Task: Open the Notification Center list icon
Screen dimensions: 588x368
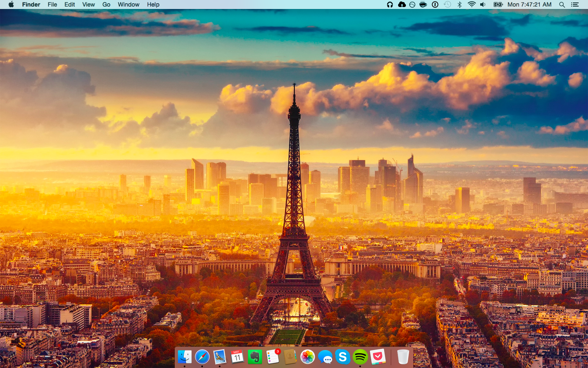Action: 575,4
